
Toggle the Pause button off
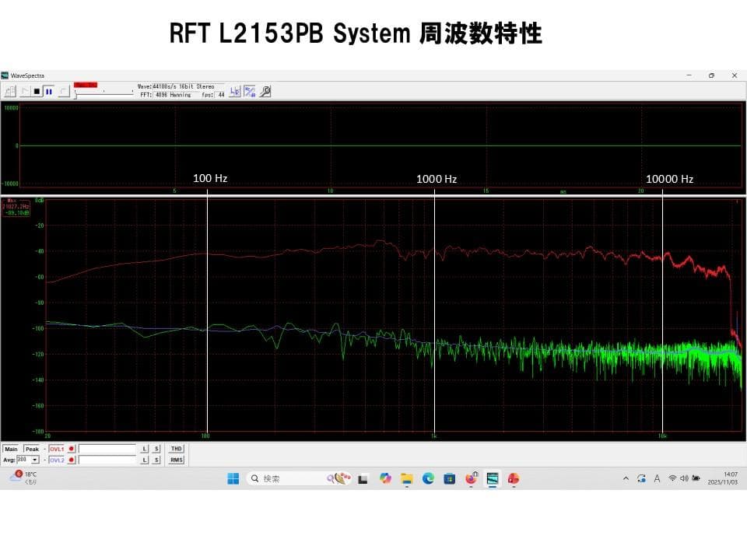click(x=47, y=92)
